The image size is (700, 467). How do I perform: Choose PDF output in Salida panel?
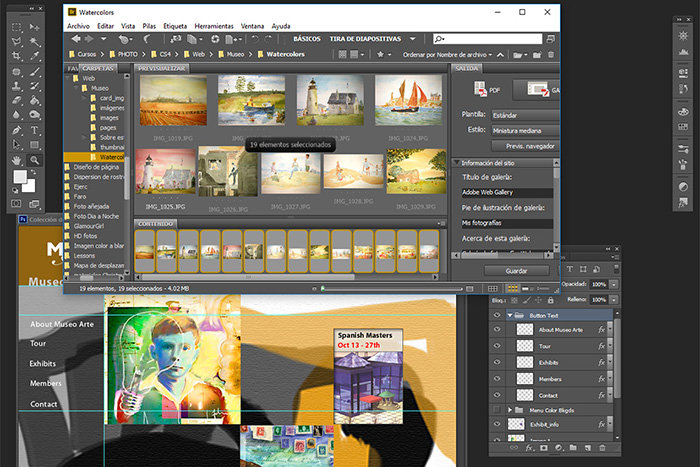coord(486,89)
